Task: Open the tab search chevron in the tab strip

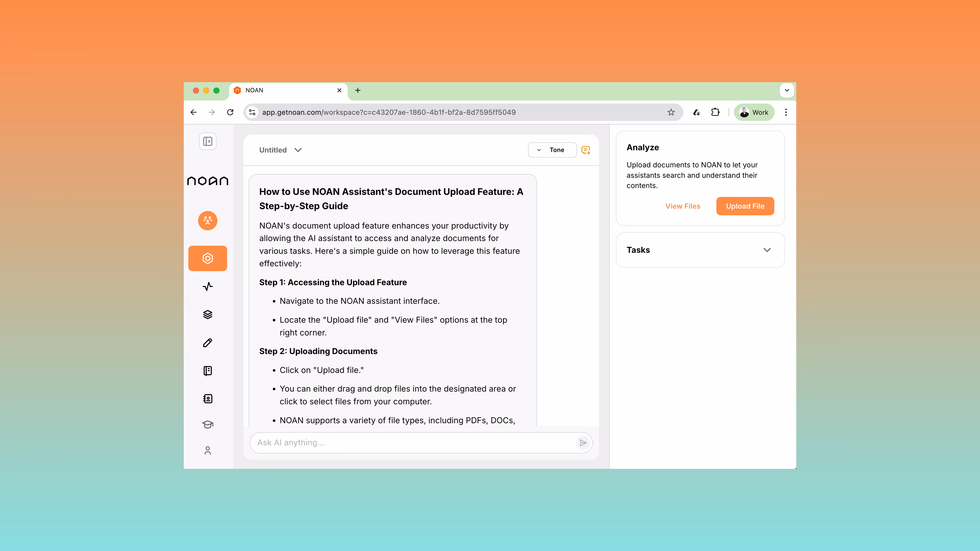Action: (787, 91)
